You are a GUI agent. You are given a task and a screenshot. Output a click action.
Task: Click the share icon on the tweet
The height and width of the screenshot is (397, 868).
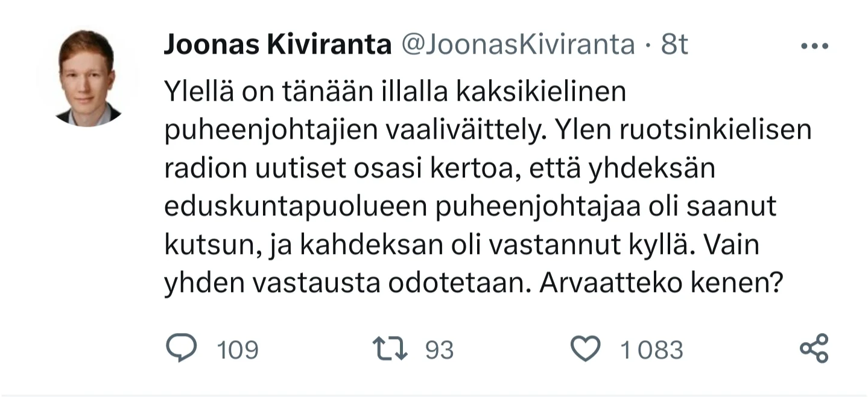click(814, 349)
